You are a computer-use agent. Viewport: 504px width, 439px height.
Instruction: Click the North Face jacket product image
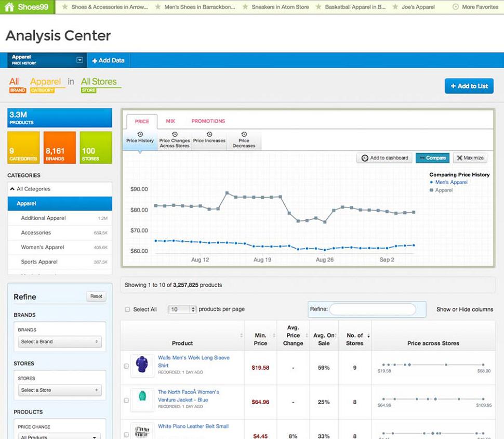(142, 398)
